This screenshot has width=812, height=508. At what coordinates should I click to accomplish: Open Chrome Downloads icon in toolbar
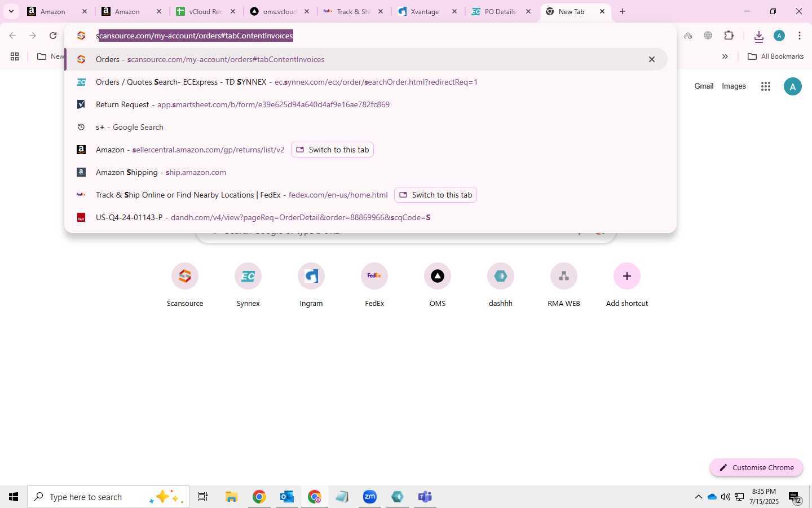(x=758, y=36)
